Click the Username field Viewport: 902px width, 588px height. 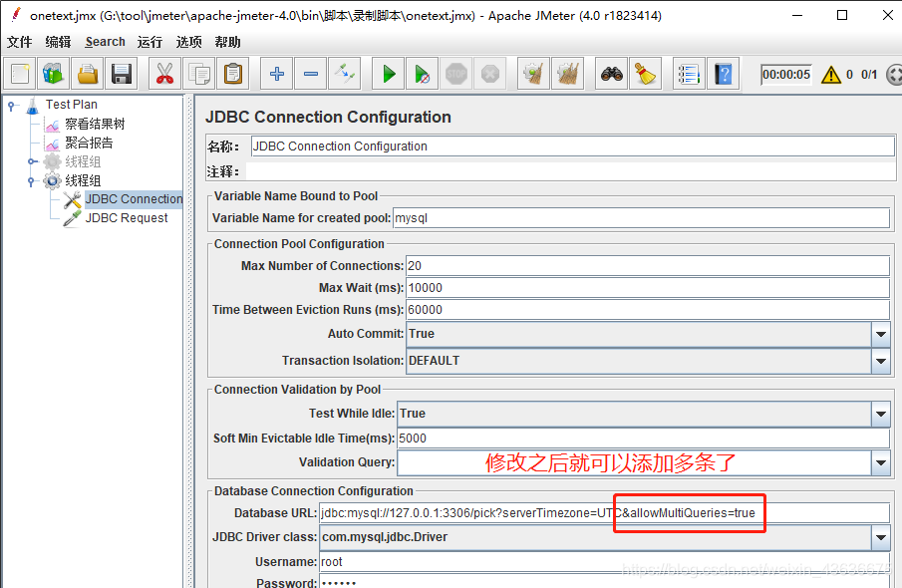pos(604,562)
